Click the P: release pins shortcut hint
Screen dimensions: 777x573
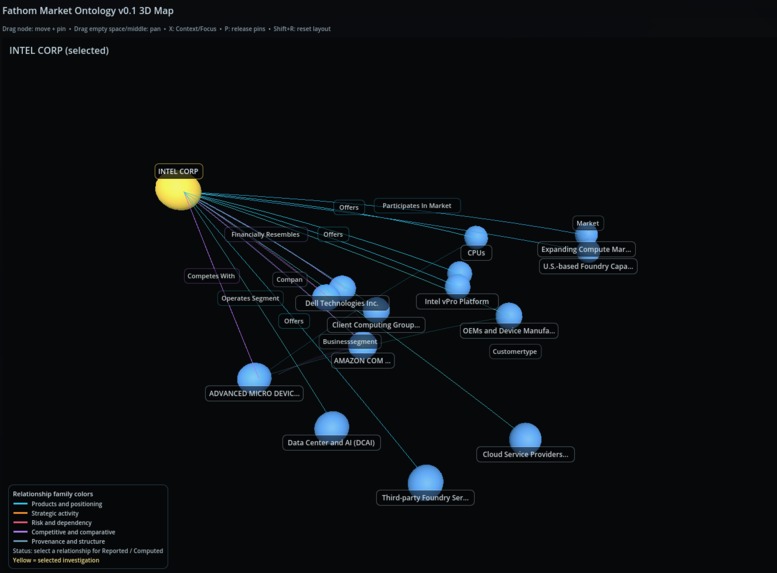[x=245, y=29]
